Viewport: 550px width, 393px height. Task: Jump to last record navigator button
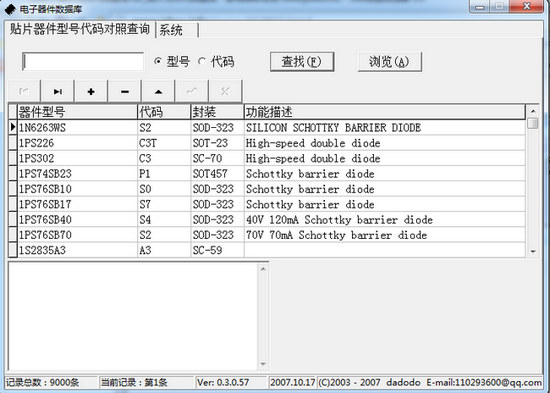(58, 91)
